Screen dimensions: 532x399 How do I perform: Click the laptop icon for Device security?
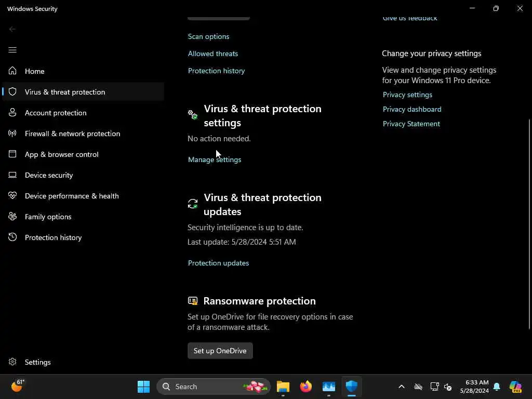click(x=12, y=175)
